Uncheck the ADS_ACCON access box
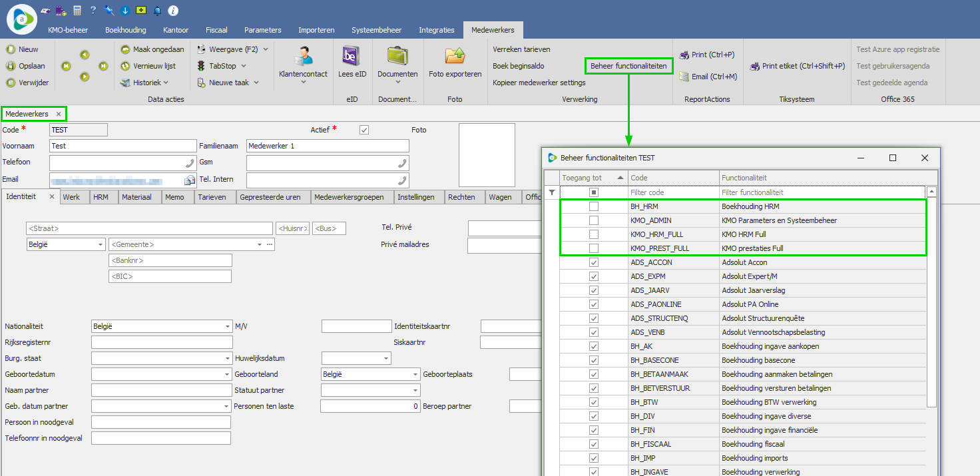This screenshot has height=476, width=980. [594, 262]
